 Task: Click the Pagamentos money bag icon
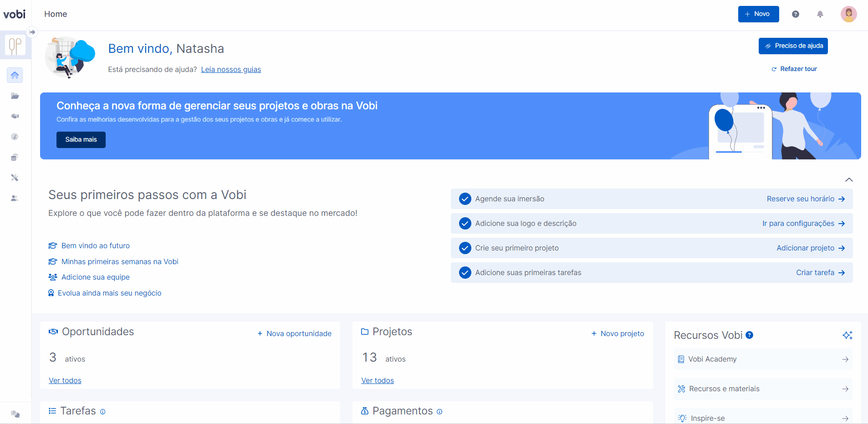(365, 411)
